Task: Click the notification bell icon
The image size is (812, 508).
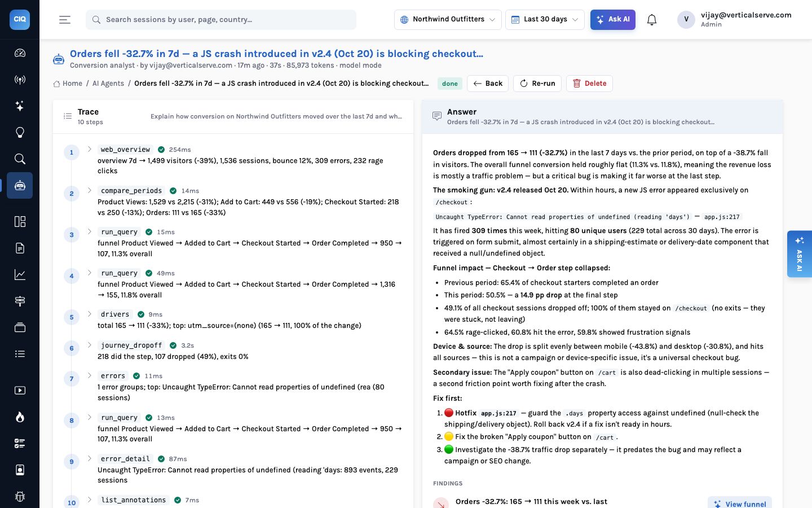Action: [652, 20]
